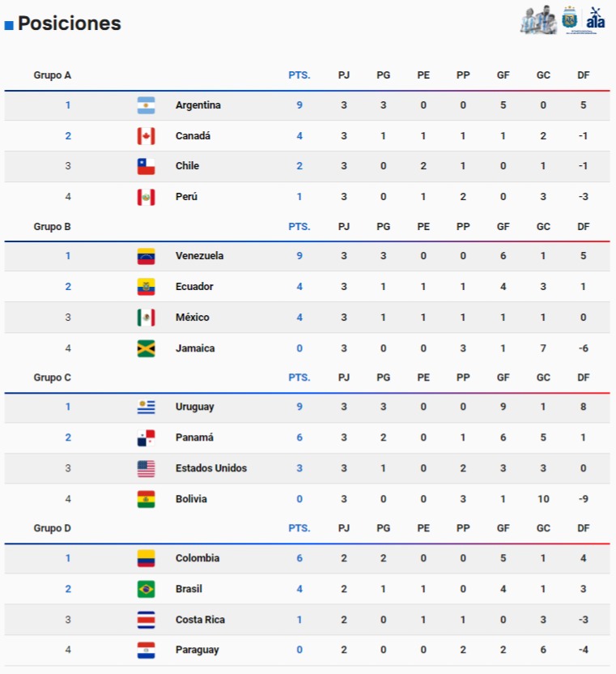Click the Jamaica flag icon
This screenshot has height=674, width=616.
click(146, 348)
